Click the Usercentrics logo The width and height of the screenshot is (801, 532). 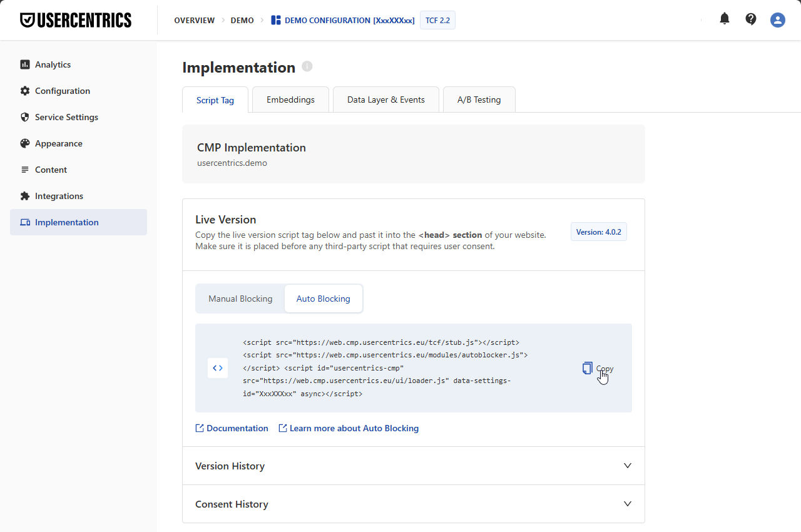coord(76,20)
